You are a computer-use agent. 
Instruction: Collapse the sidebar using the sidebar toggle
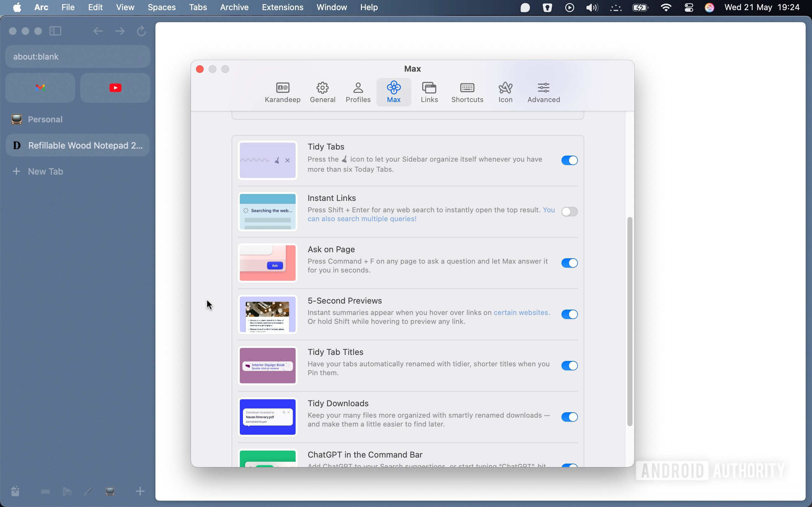pyautogui.click(x=56, y=31)
